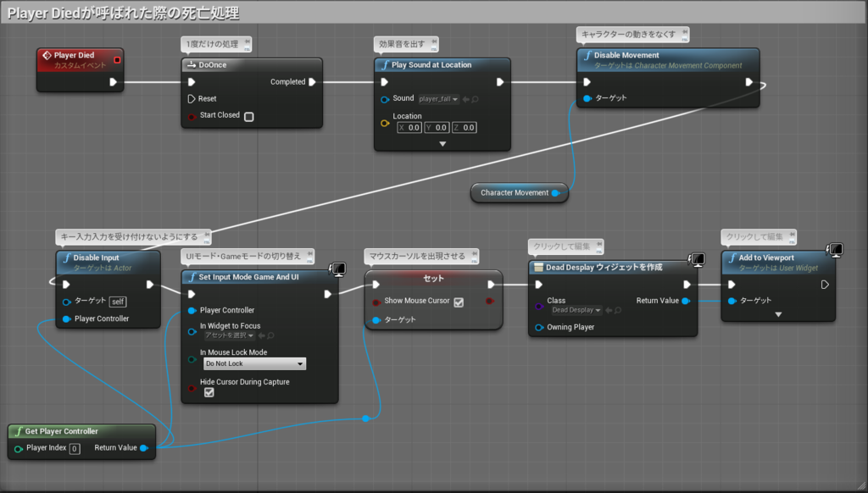This screenshot has width=868, height=493.
Task: Toggle the Show Mouse Cursor checkbox
Action: coord(459,302)
